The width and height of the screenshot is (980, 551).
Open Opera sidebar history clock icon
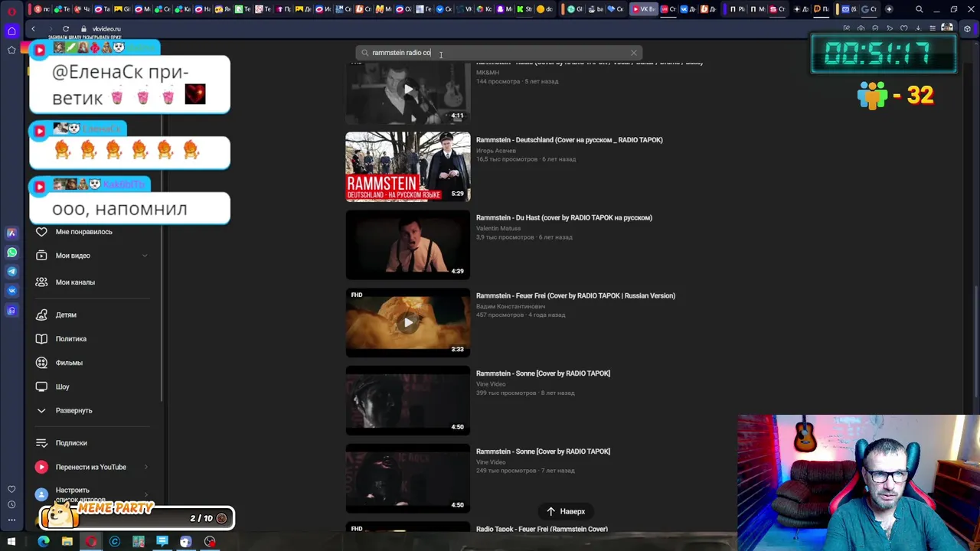(x=11, y=504)
